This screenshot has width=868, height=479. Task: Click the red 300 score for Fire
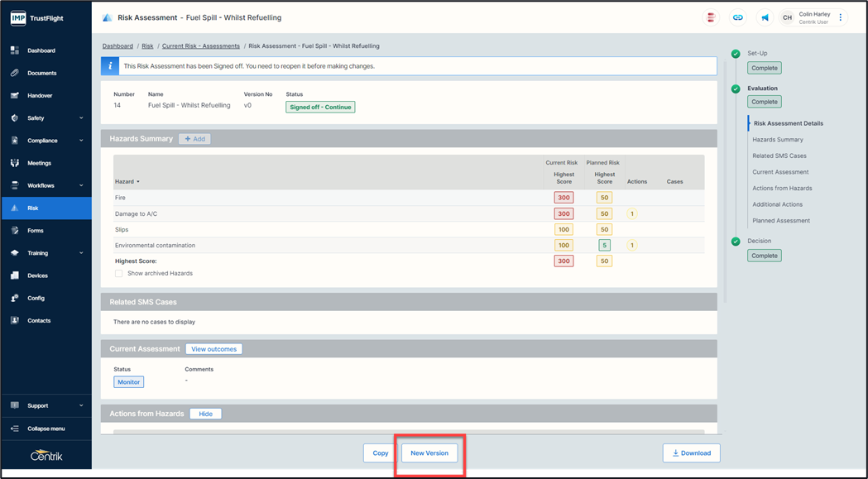coord(563,198)
